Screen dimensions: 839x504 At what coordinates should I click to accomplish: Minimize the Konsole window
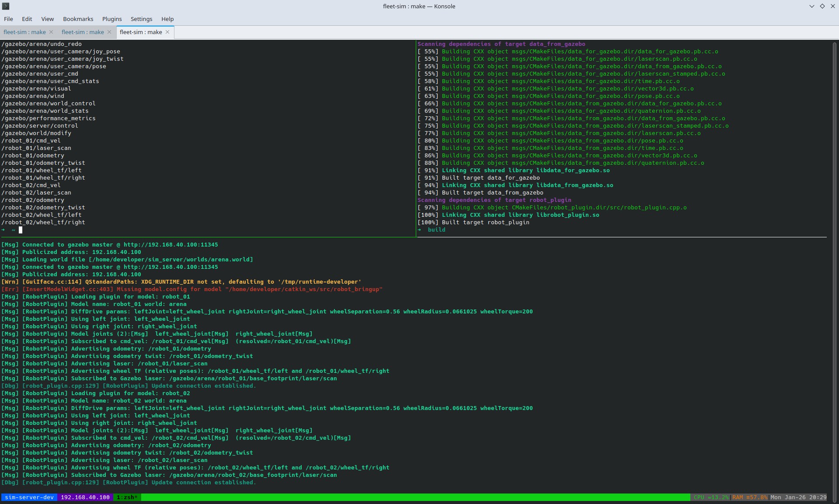tap(811, 6)
